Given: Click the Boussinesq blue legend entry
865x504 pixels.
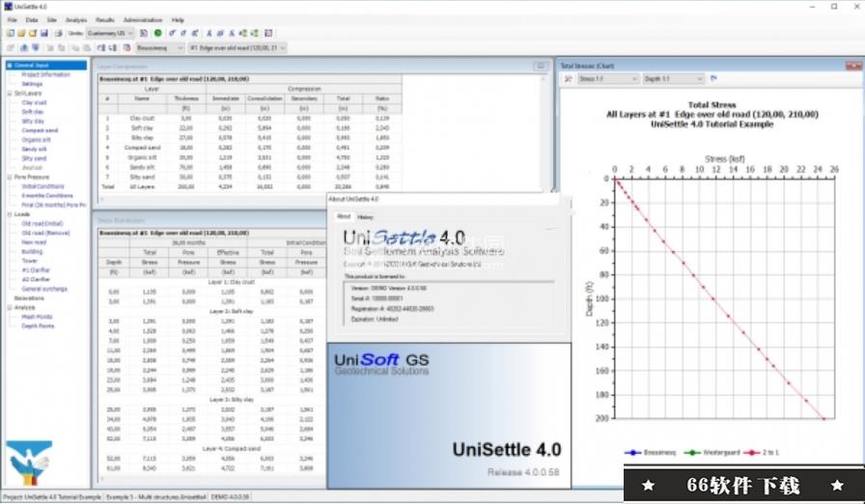Looking at the screenshot, I should (650, 453).
